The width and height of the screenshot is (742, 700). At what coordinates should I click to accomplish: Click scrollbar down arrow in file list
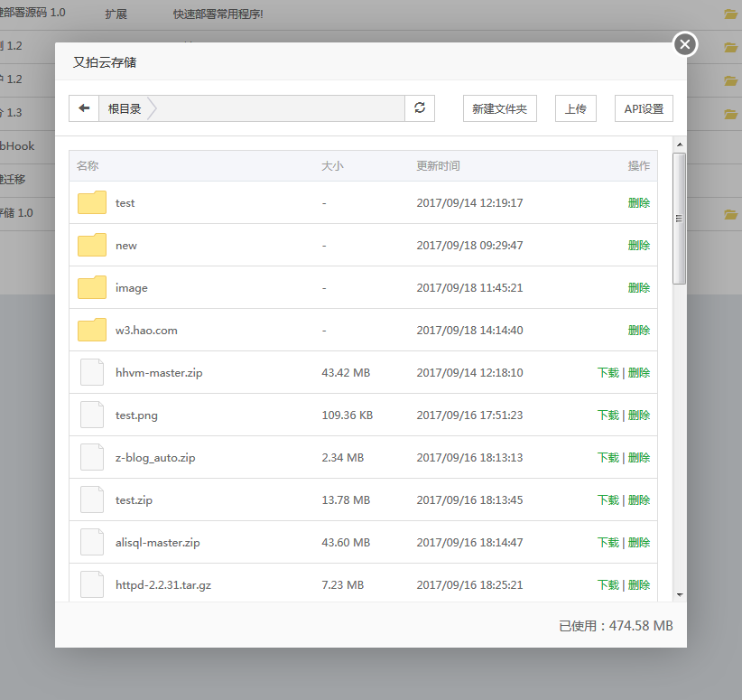point(680,594)
